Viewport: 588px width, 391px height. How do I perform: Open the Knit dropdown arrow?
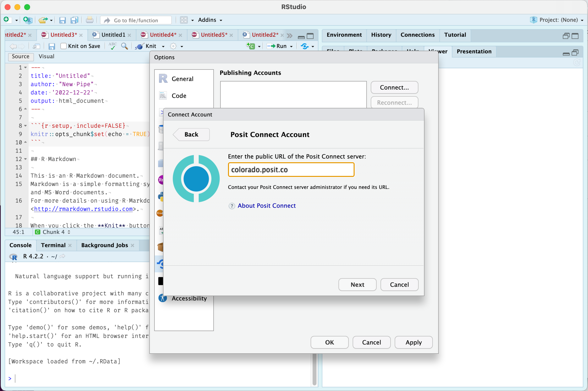(x=163, y=46)
